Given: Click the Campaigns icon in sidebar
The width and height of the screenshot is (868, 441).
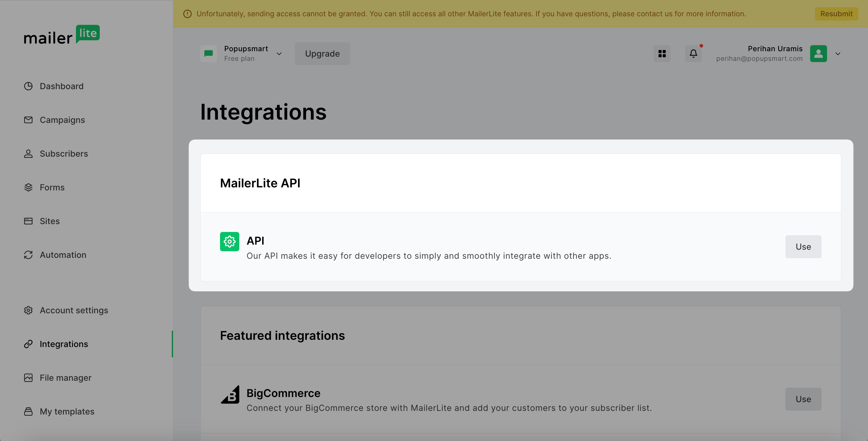Looking at the screenshot, I should tap(27, 120).
